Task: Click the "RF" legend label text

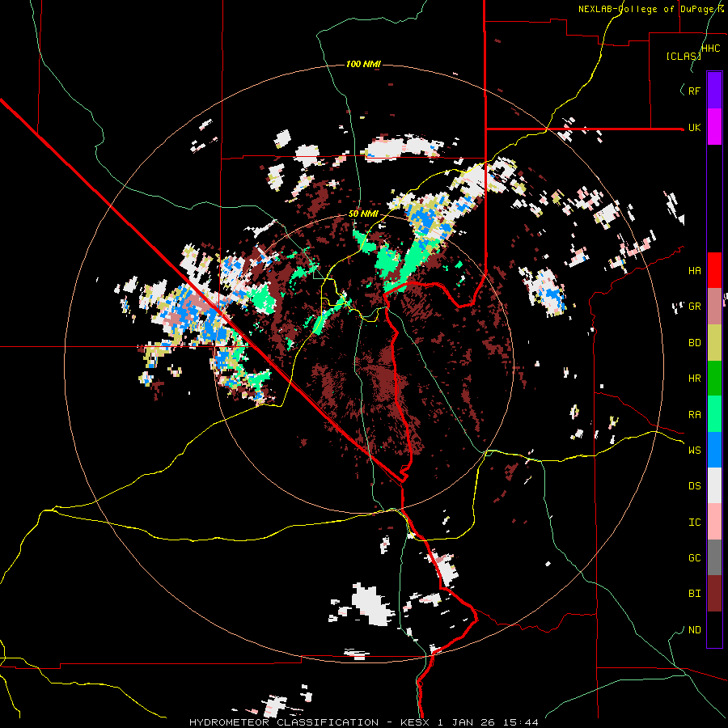Action: pos(694,91)
